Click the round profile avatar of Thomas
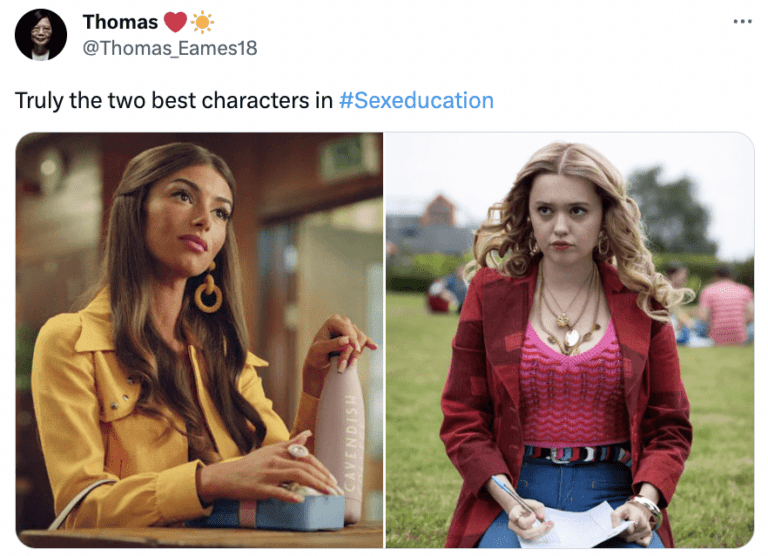The image size is (768, 556). (x=41, y=35)
